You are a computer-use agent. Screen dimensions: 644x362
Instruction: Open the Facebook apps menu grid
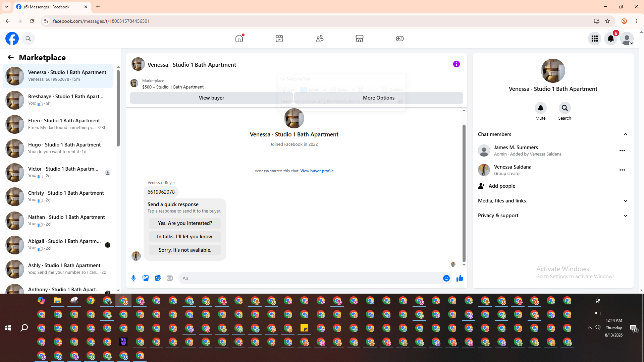click(595, 39)
